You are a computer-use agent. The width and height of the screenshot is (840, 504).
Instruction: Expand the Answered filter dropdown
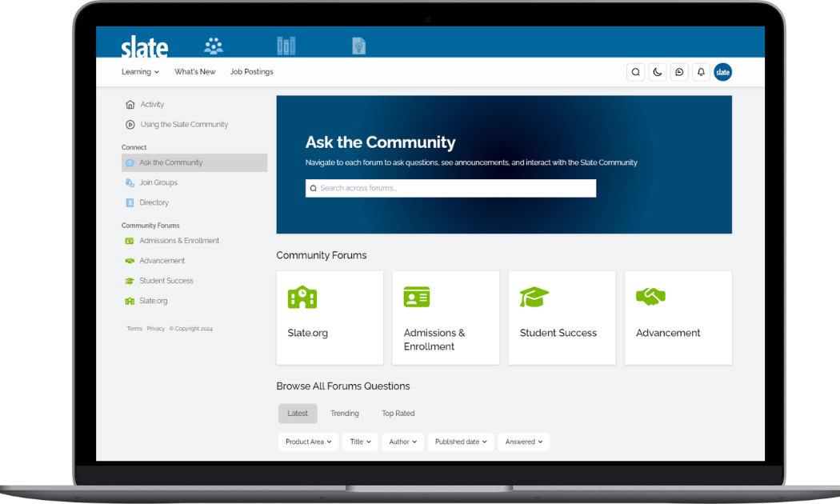(523, 441)
